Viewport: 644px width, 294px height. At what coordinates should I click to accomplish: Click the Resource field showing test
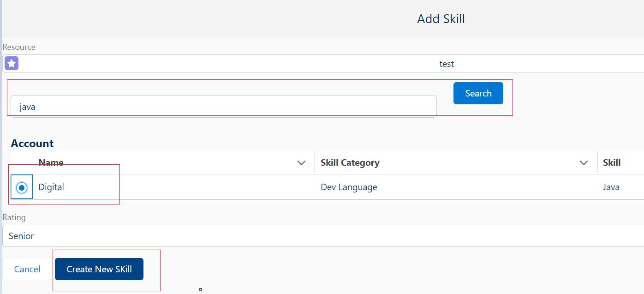(323, 64)
